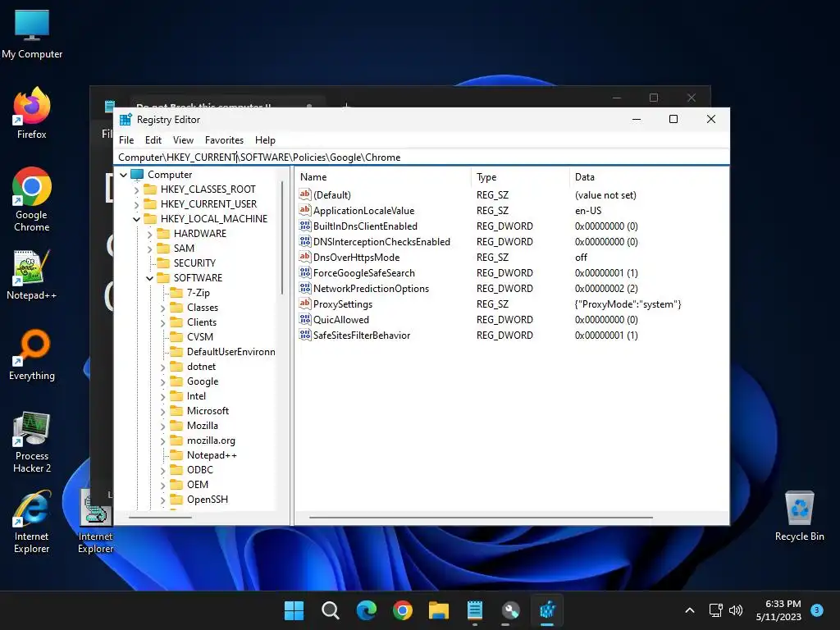
Task: Open the leftmost Internet Explorer desktop shortcut
Action: (x=32, y=523)
